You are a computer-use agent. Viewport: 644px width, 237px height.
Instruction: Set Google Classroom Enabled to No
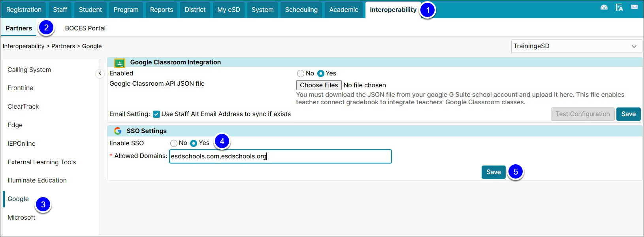[x=301, y=73]
